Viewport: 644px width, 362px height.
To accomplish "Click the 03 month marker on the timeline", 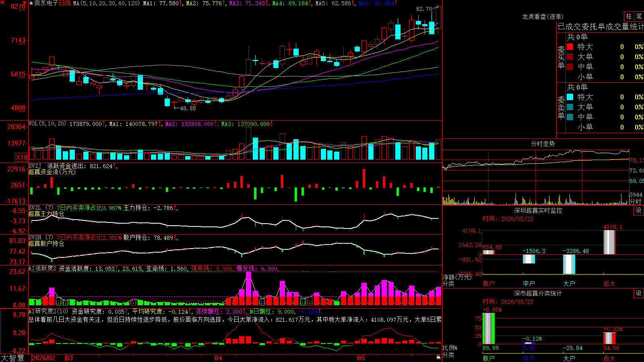I will click(69, 358).
